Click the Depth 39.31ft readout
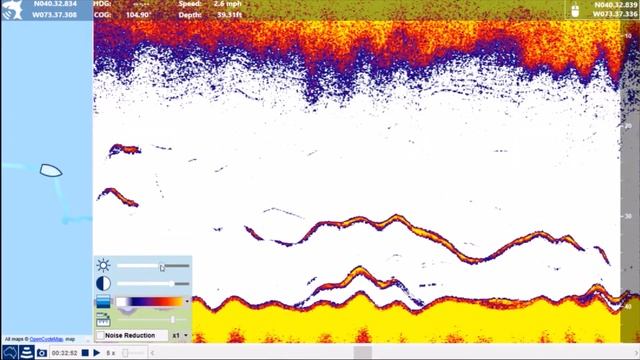The image size is (640, 360). point(210,15)
